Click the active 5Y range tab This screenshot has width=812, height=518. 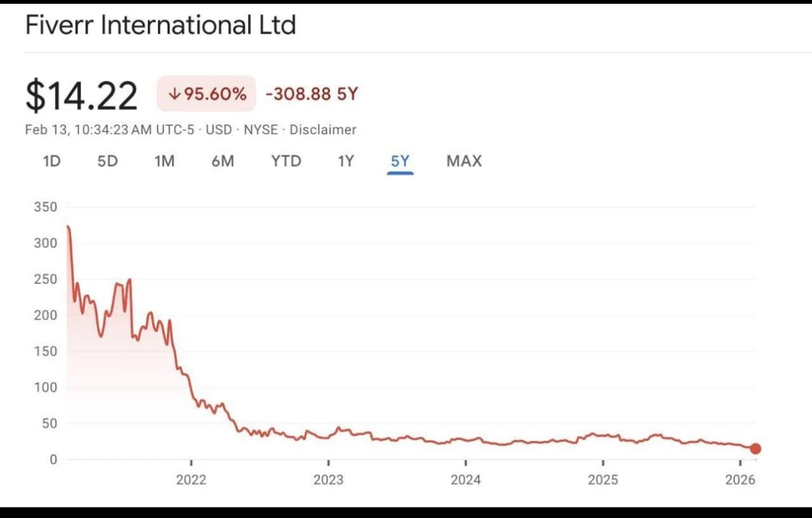pos(400,161)
